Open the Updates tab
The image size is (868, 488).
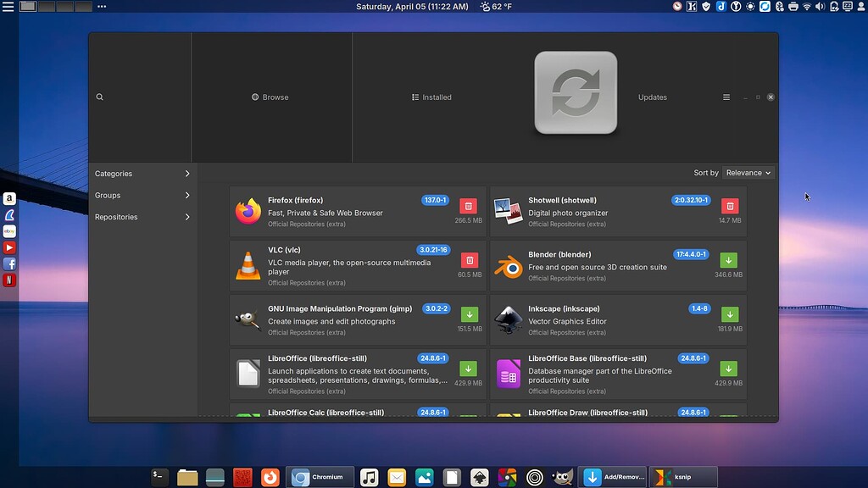pos(652,97)
